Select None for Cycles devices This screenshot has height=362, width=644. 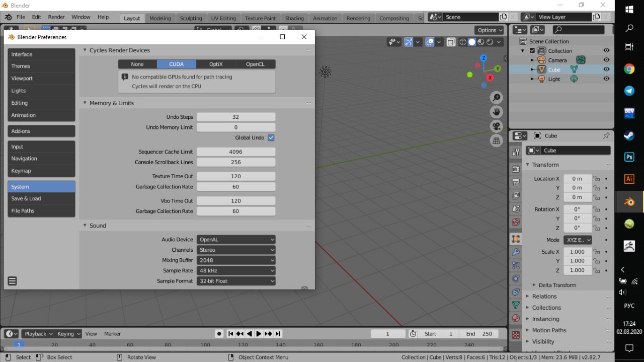click(137, 64)
